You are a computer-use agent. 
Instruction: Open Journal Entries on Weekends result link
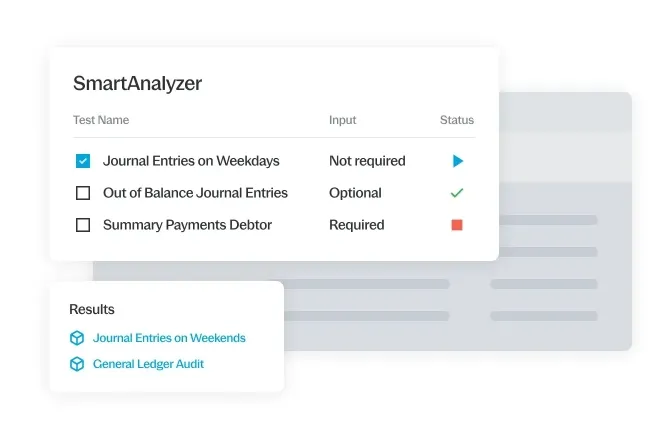(169, 338)
